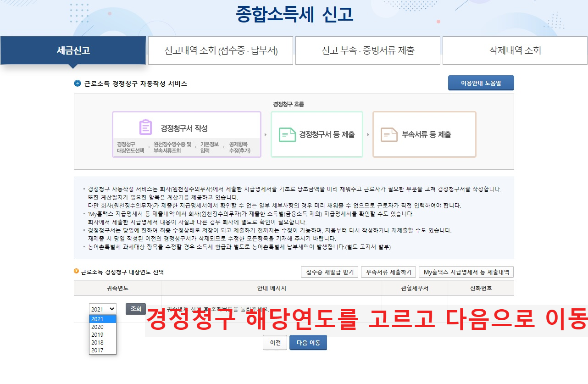Image resolution: width=588 pixels, height=384 pixels.
Task: Go back with the 이전 button
Action: point(275,343)
